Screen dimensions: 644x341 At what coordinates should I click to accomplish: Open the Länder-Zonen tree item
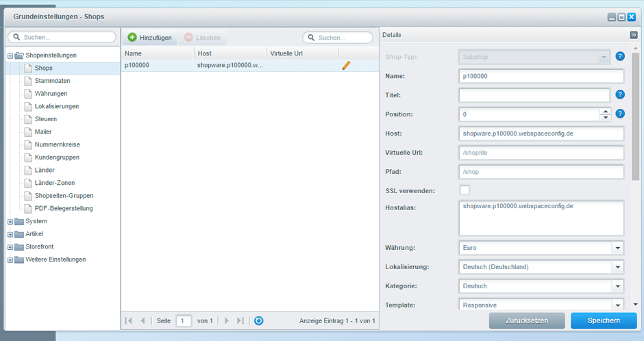point(55,183)
